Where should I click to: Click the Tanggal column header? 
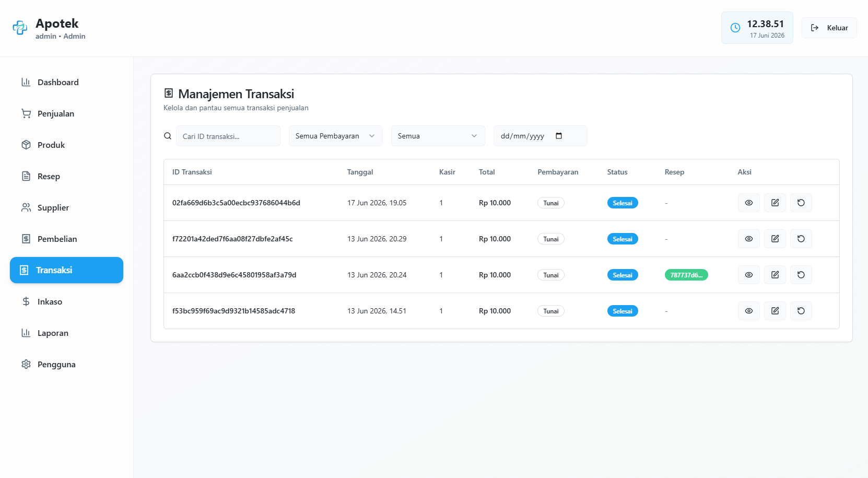pos(360,172)
